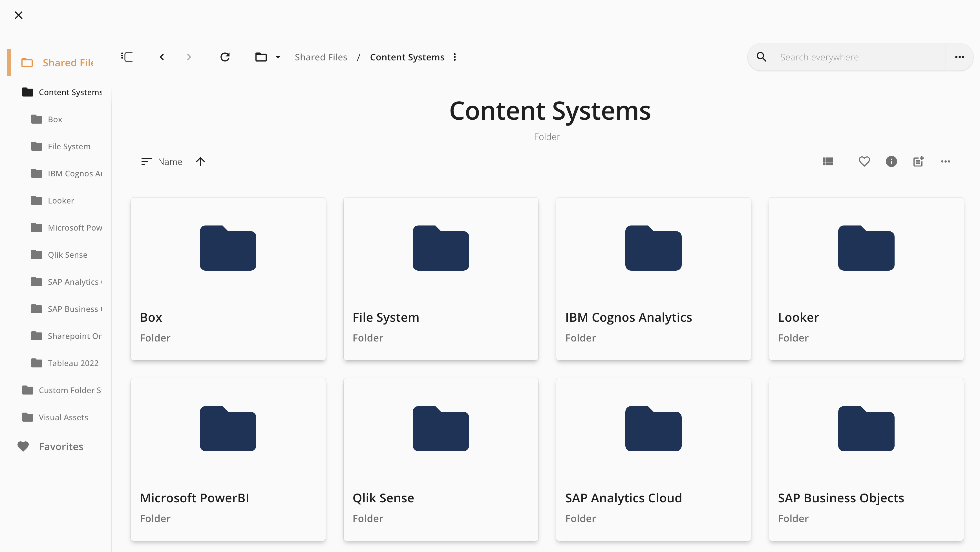Screen dimensions: 980x552
Task: Select Favorites in the sidebar
Action: pyautogui.click(x=61, y=446)
